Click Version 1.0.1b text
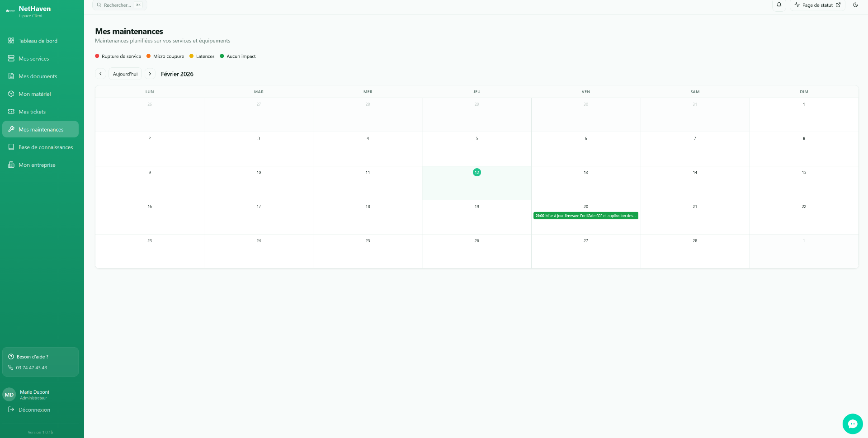868x438 pixels. point(40,432)
